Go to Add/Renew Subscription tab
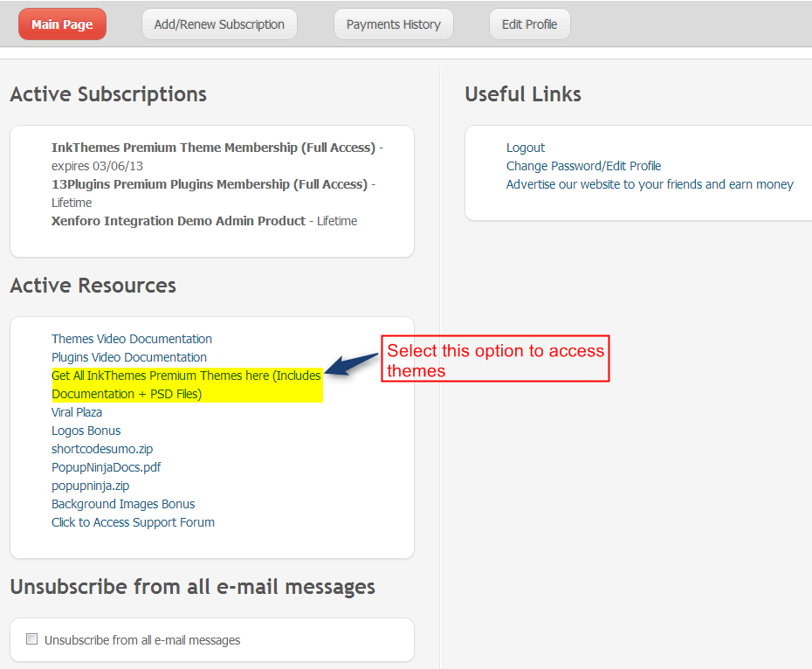Screen dimensions: 812x669 [219, 24]
